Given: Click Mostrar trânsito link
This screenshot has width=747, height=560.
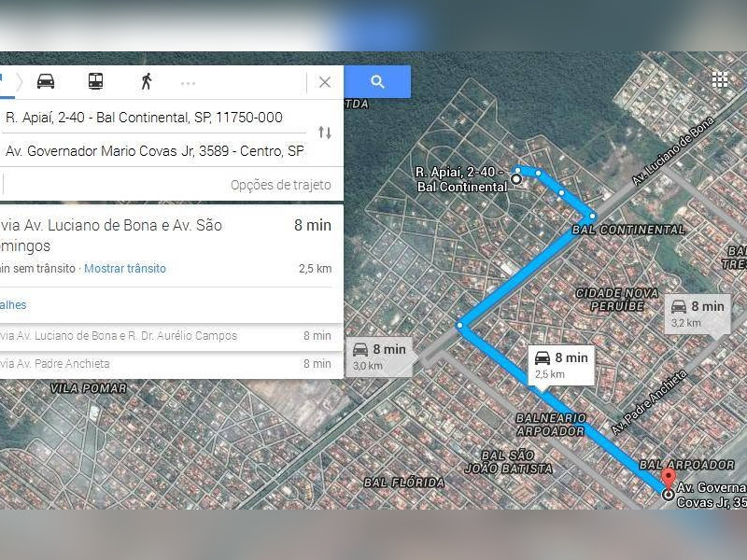Looking at the screenshot, I should [x=125, y=269].
